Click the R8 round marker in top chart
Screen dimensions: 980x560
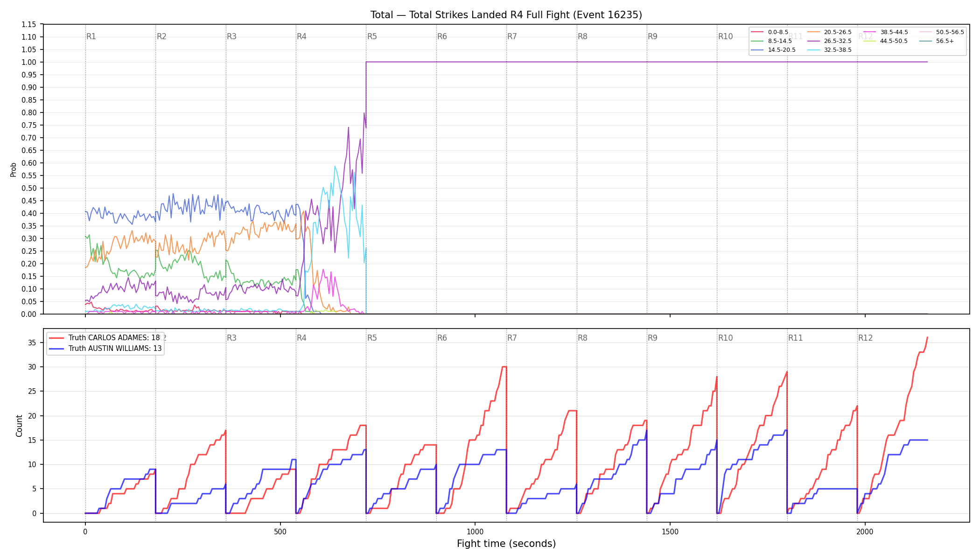(x=582, y=36)
